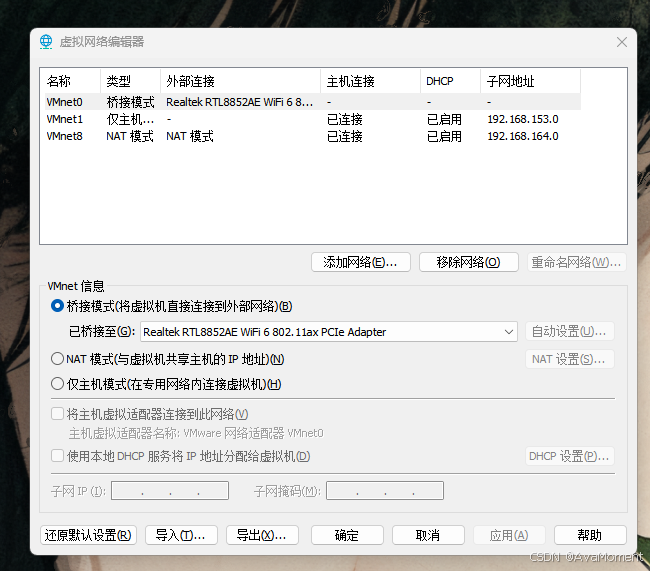650x571 pixels.
Task: Click the 子网掩码 input field
Action: point(385,491)
